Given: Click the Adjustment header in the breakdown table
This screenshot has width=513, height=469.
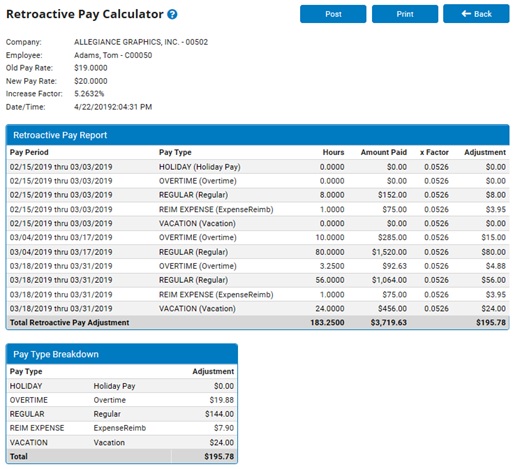Looking at the screenshot, I should pyautogui.click(x=213, y=372).
